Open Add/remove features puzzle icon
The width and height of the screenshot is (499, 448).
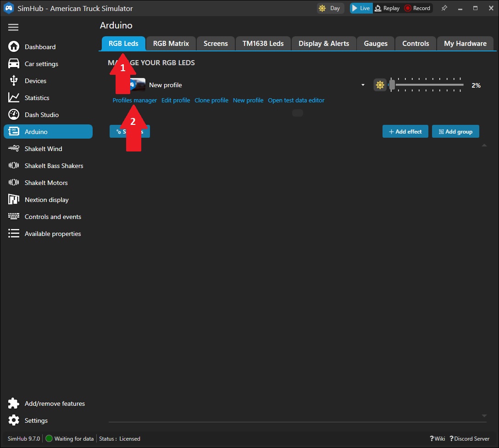[14, 403]
